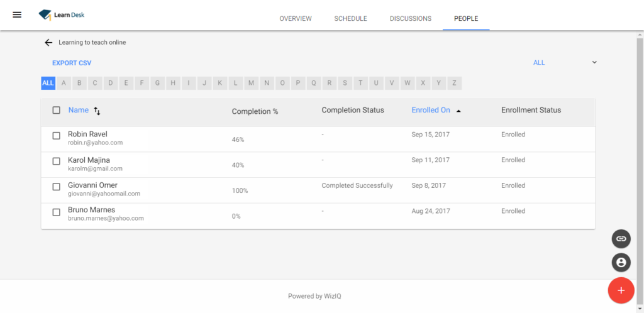644x313 pixels.
Task: Check the box for Robin Ravel
Action: pos(57,135)
